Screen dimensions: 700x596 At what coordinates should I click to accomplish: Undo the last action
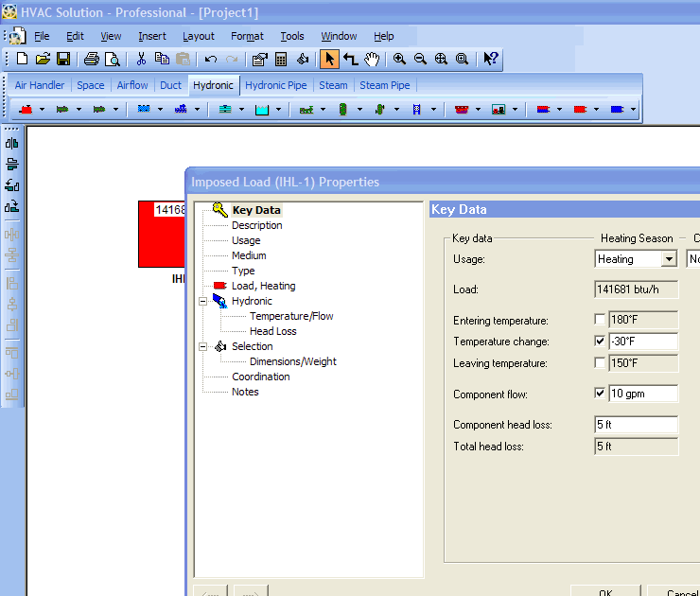(211, 59)
